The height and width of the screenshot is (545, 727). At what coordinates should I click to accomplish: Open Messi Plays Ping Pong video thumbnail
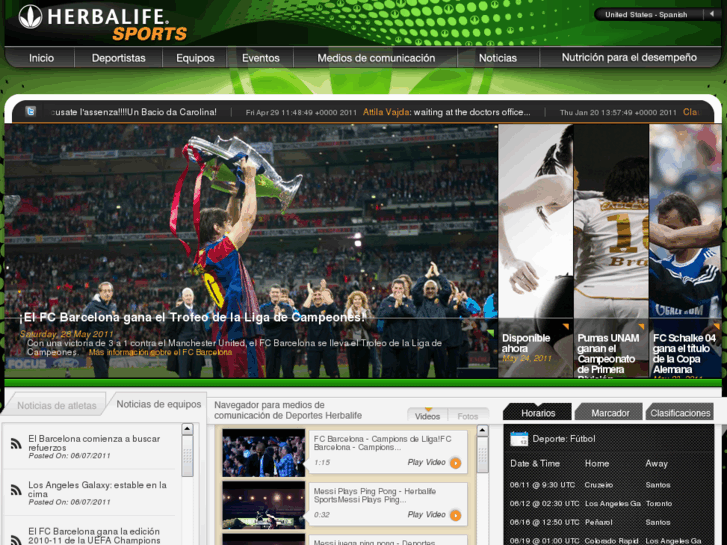(x=264, y=505)
